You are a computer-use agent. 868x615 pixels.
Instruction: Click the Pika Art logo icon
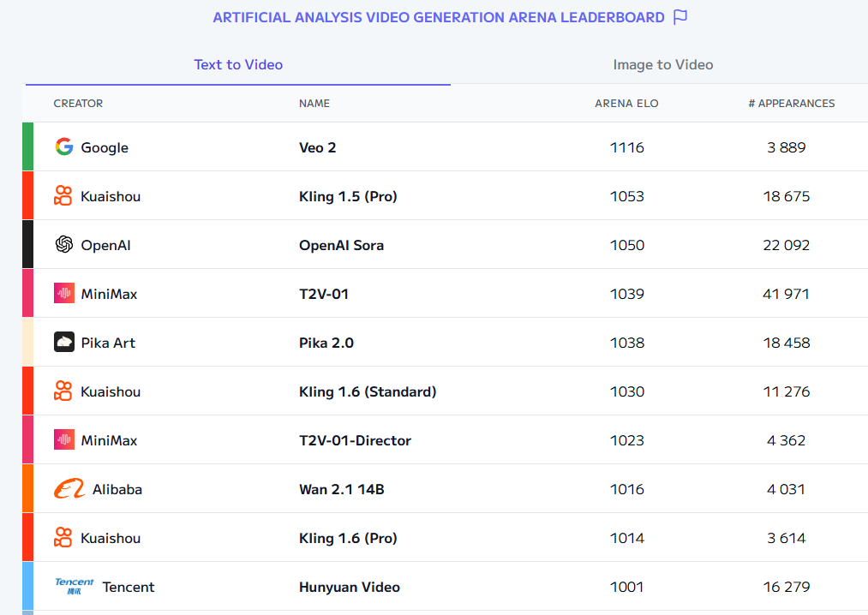[x=64, y=343]
